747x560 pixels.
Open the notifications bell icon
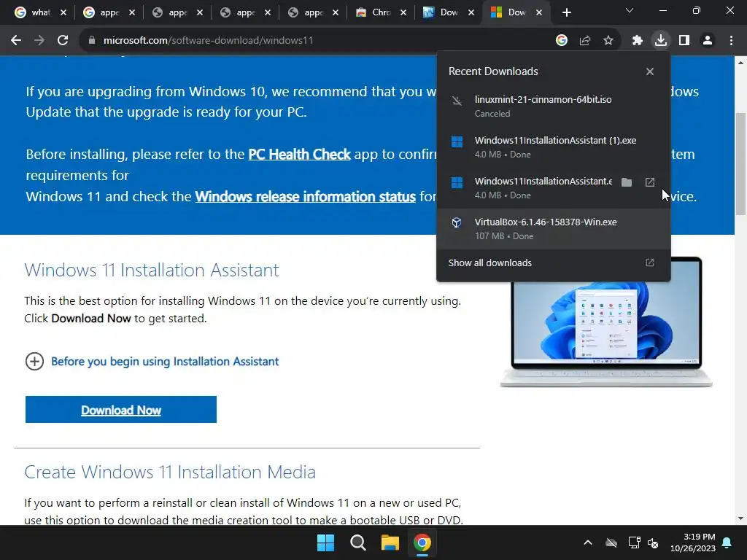[x=727, y=542]
